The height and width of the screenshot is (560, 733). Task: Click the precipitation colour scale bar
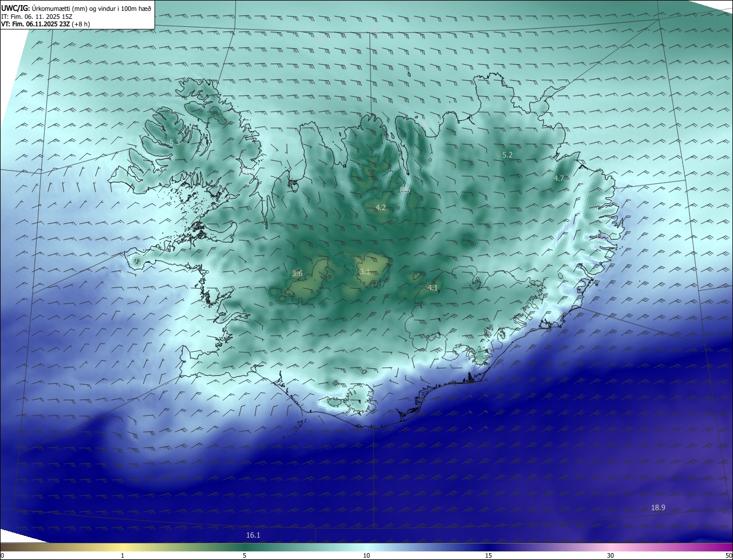(x=366, y=547)
